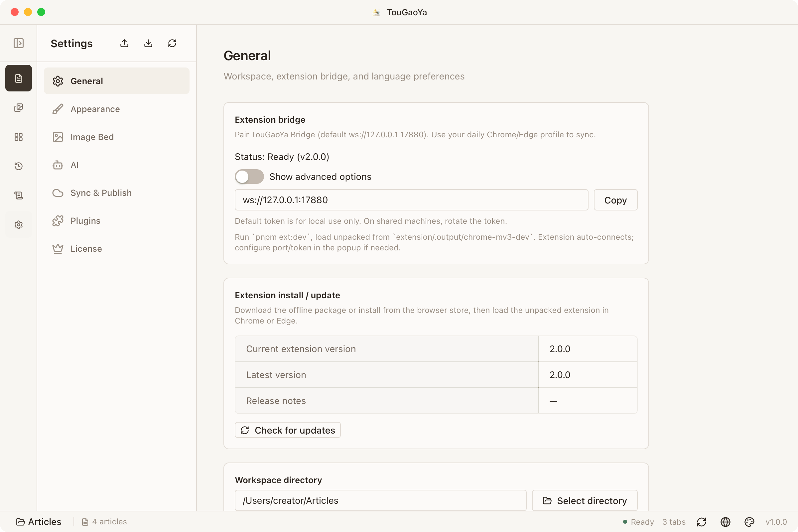Click the Extension bridge heading
The height and width of the screenshot is (532, 798).
[x=270, y=120]
